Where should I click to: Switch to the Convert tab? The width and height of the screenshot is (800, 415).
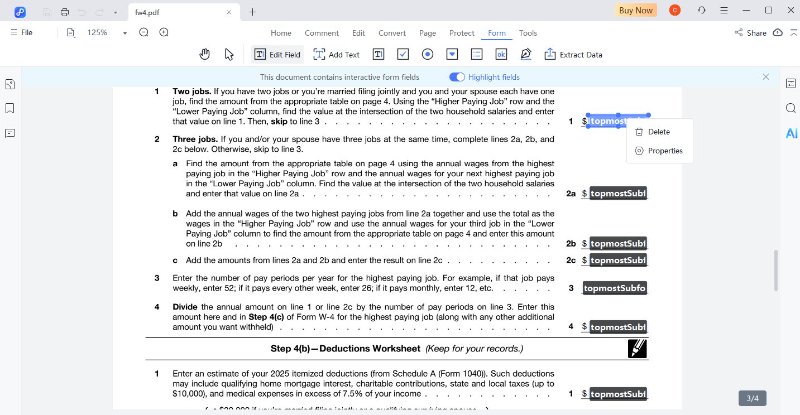tap(392, 33)
